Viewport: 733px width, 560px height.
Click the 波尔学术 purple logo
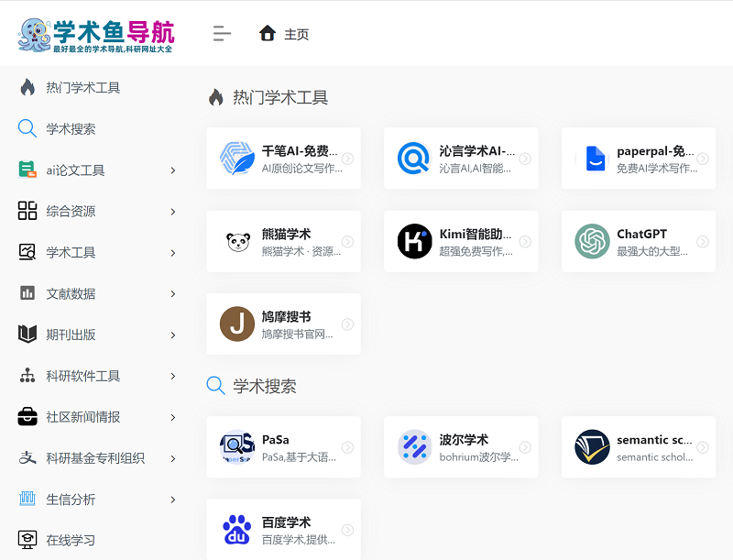pos(414,447)
